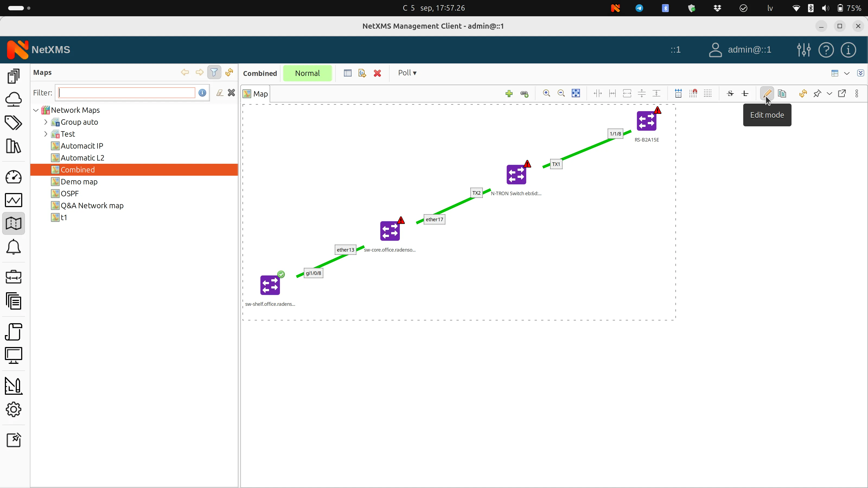Open the Dashboard gauge perspective icon
The width and height of the screenshot is (868, 488).
tap(14, 177)
